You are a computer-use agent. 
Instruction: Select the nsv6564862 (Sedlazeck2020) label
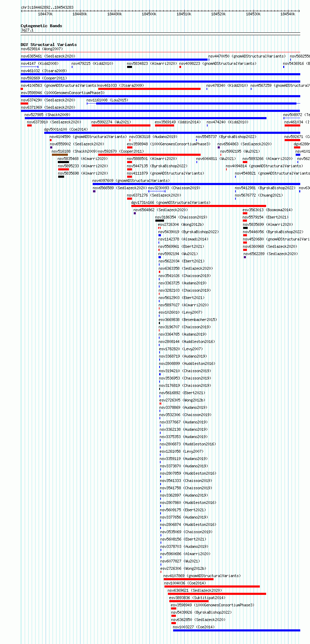[x=161, y=210]
